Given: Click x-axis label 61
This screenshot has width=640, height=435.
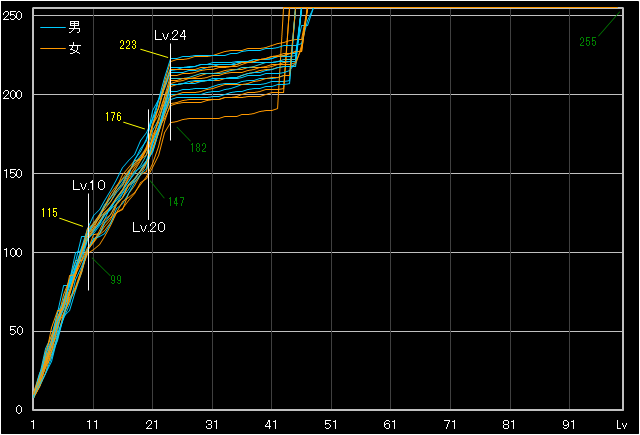Looking at the screenshot, I should pyautogui.click(x=390, y=425).
